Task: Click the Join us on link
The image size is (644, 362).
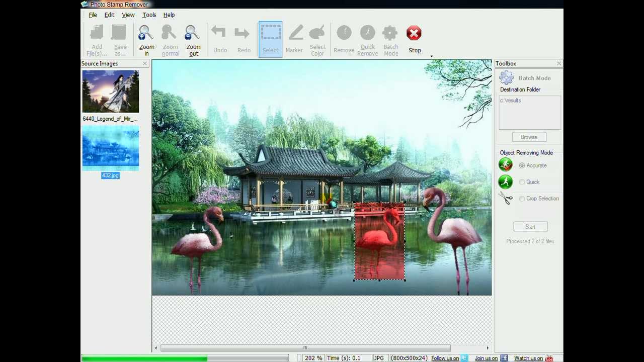Action: click(486, 358)
